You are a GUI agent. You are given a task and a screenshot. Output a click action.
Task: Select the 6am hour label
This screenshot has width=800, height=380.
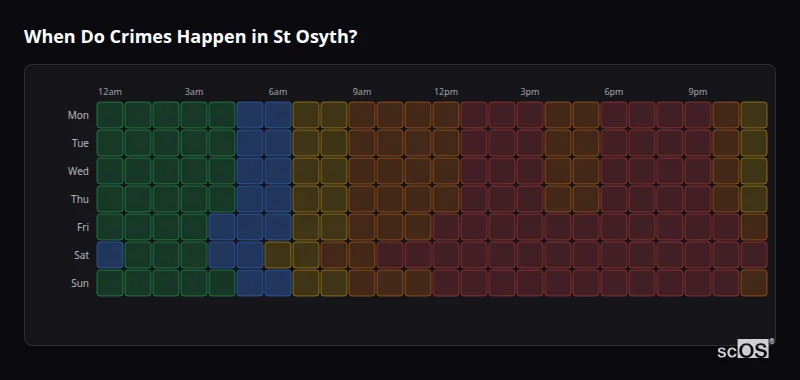(x=278, y=92)
